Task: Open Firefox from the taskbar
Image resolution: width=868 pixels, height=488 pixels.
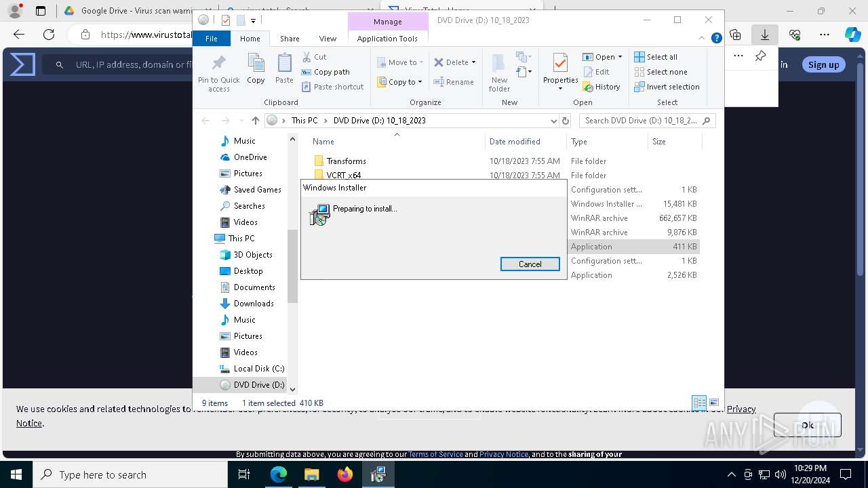Action: click(x=345, y=474)
